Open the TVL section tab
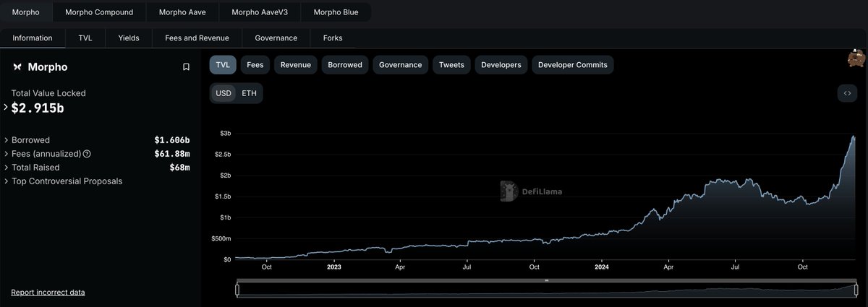Viewport: 868px width, 307px height. [85, 38]
